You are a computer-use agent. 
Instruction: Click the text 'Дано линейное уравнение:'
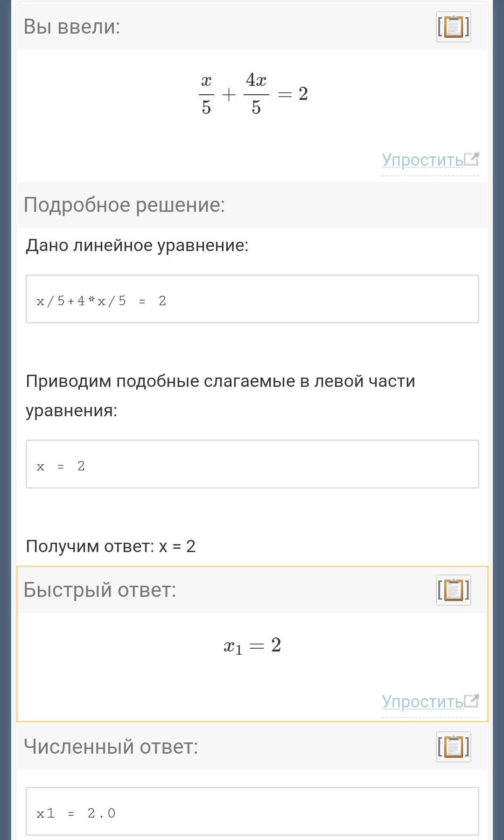click(x=137, y=245)
